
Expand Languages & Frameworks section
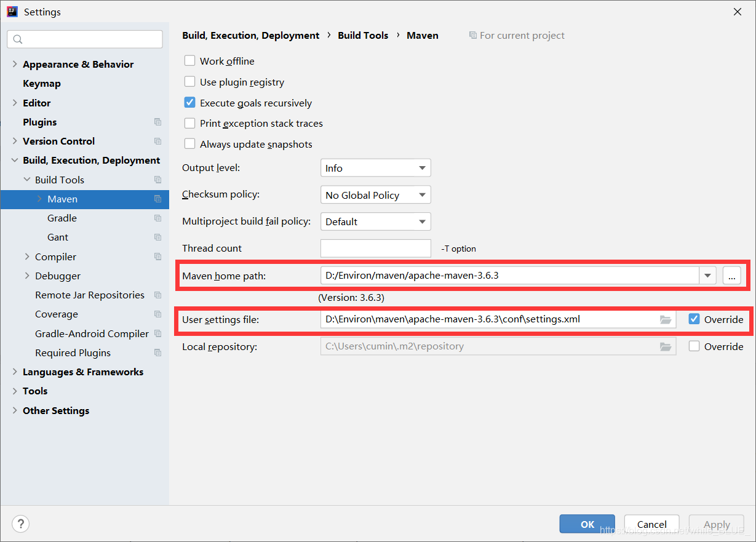(x=15, y=372)
